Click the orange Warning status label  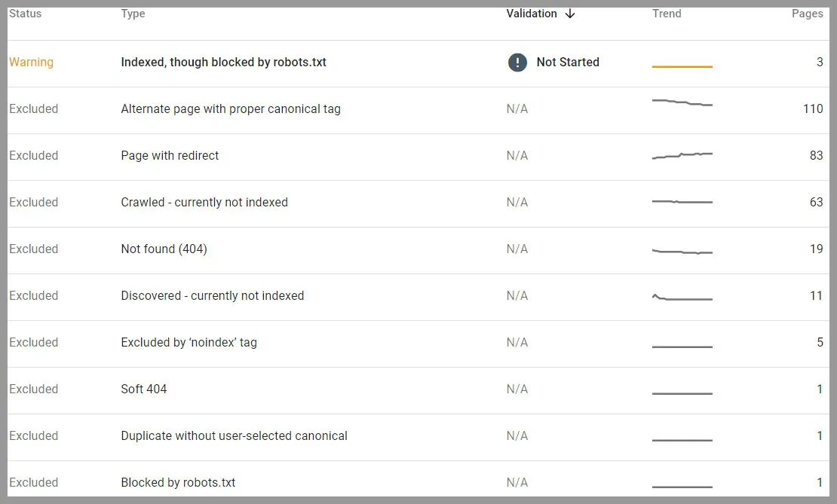pos(31,63)
